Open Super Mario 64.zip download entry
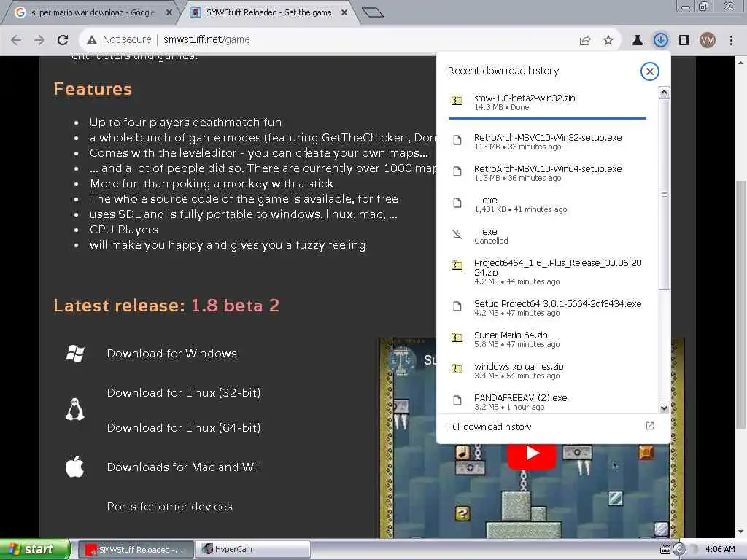The image size is (747, 560). click(547, 339)
